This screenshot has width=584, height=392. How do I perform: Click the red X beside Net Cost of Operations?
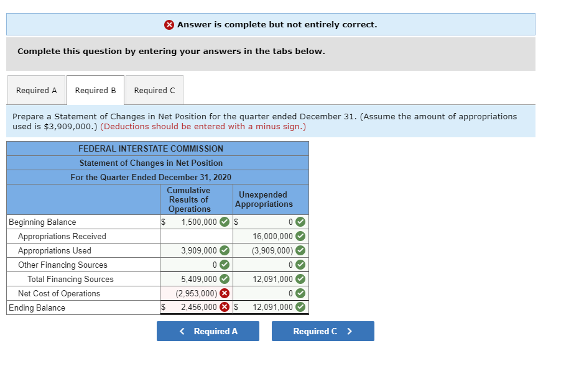(223, 293)
